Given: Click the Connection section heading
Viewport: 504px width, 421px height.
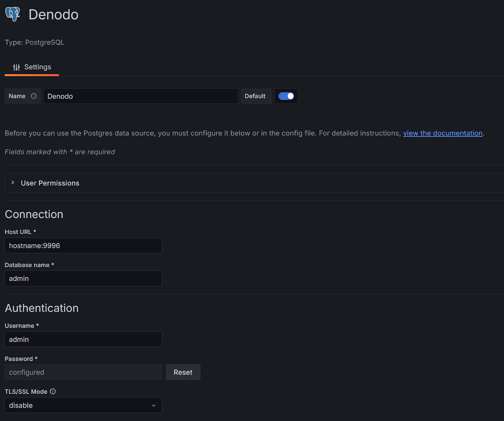Looking at the screenshot, I should click(34, 214).
